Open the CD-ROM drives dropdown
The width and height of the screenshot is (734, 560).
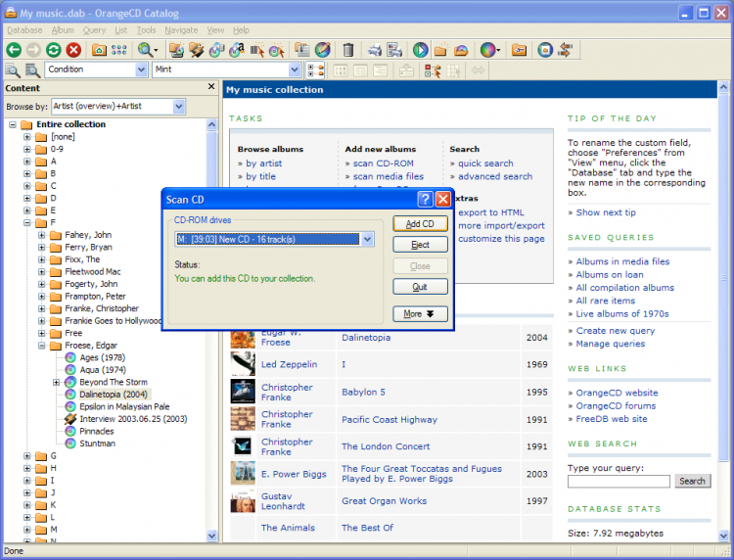coord(366,239)
